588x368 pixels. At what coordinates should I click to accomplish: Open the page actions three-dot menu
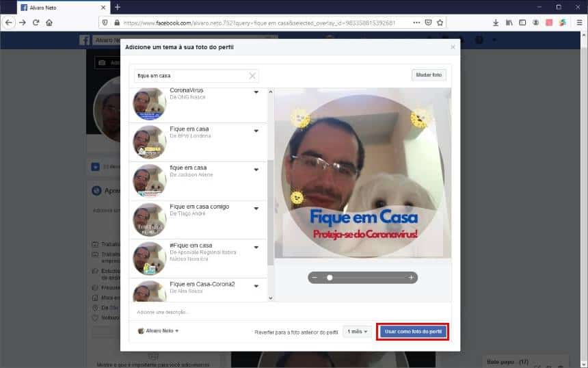coord(416,23)
